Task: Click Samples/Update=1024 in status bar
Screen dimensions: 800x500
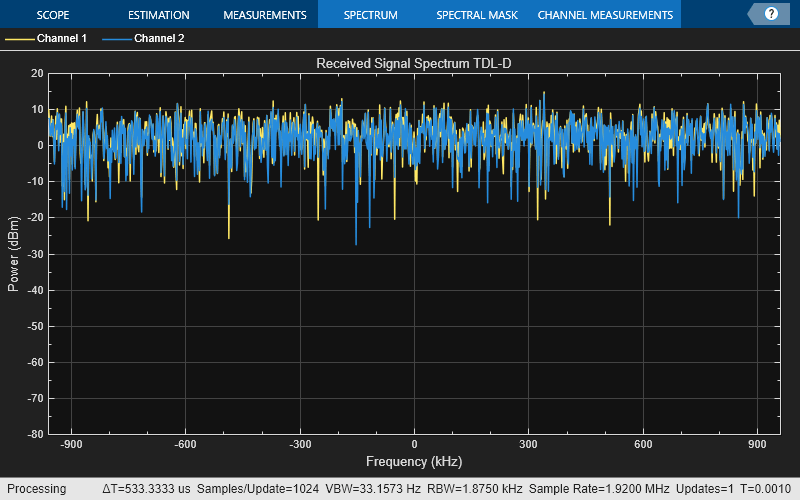Action: click(258, 489)
